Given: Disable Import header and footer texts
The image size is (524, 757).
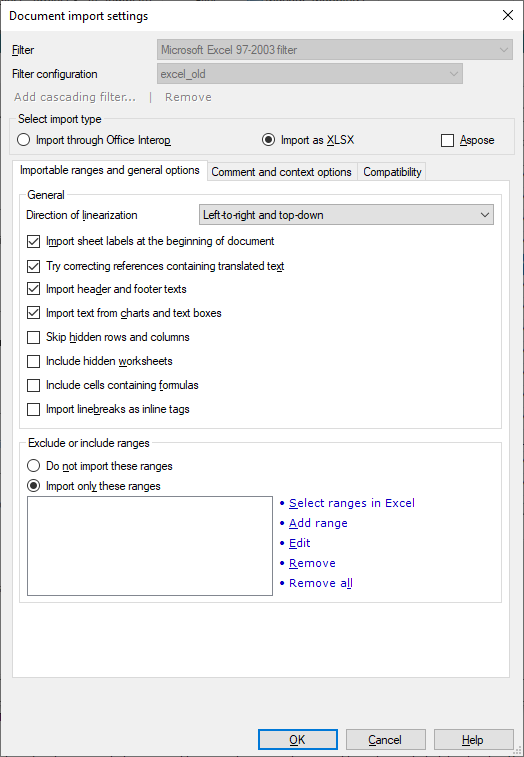Looking at the screenshot, I should coord(107,289).
